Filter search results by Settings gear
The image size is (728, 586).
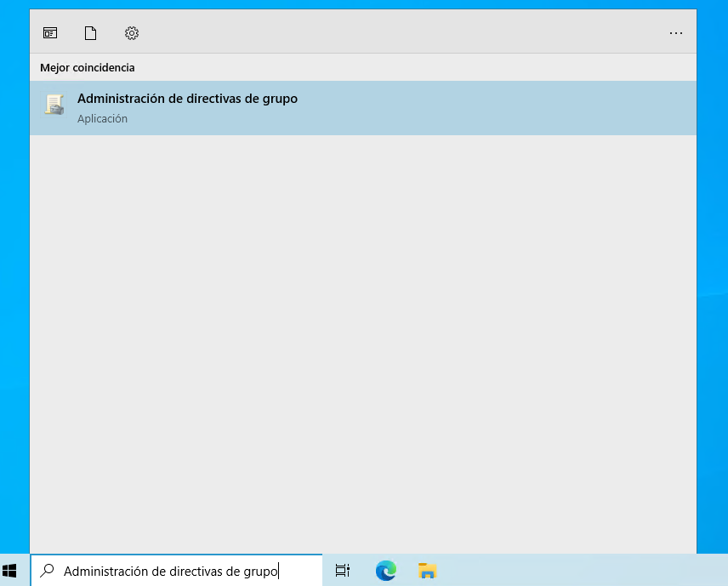tap(131, 33)
